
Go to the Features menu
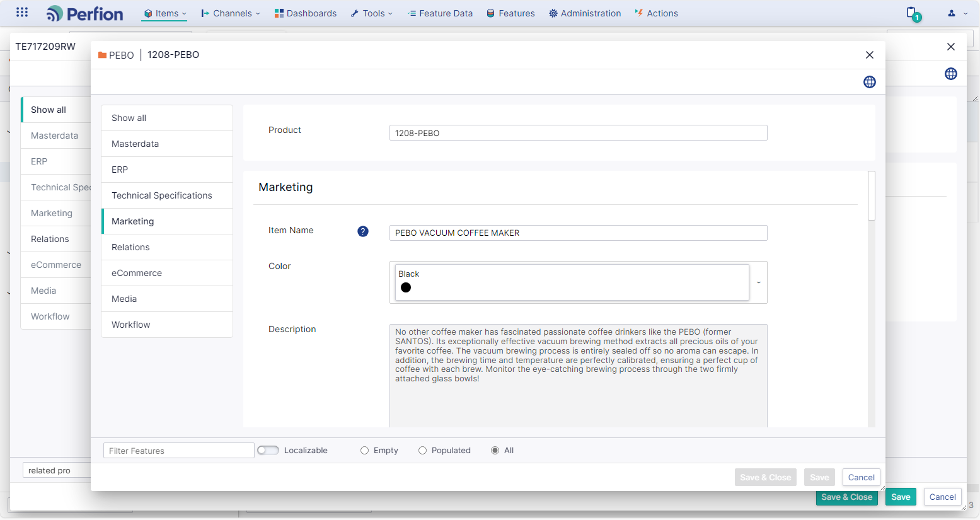(510, 13)
